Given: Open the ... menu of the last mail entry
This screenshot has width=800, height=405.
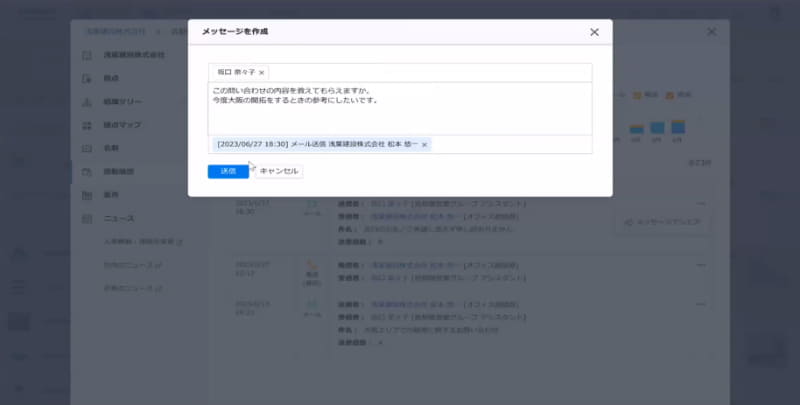Looking at the screenshot, I should coord(701,305).
